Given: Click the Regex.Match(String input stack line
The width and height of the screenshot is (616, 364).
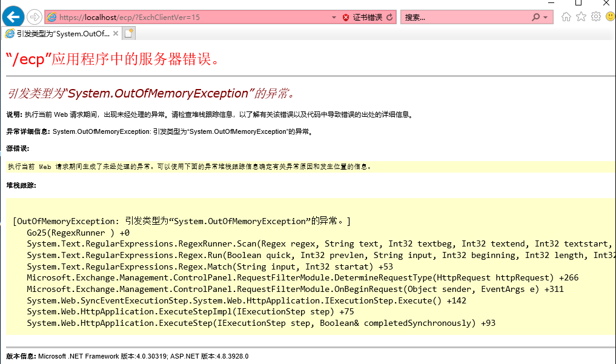Looking at the screenshot, I should click(210, 266).
